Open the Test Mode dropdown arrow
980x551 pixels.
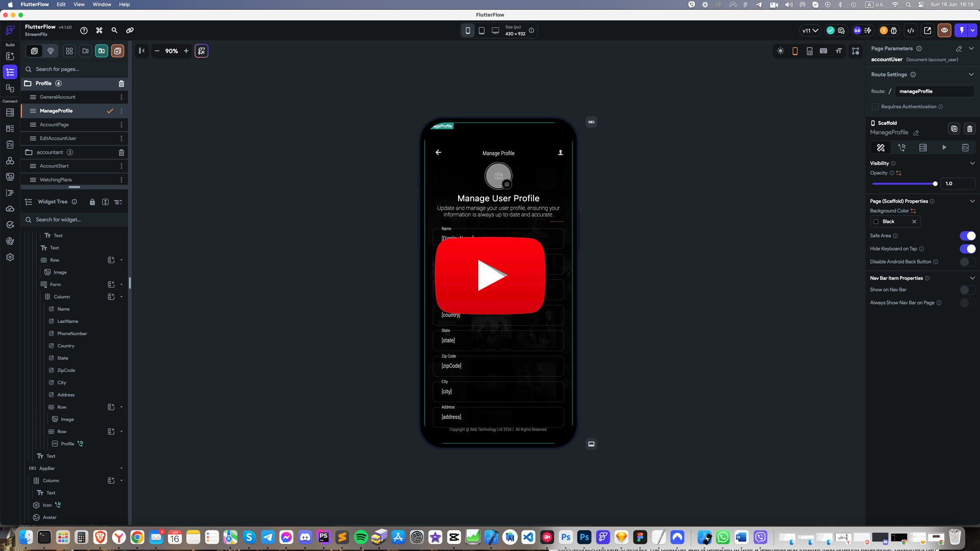coord(973,30)
